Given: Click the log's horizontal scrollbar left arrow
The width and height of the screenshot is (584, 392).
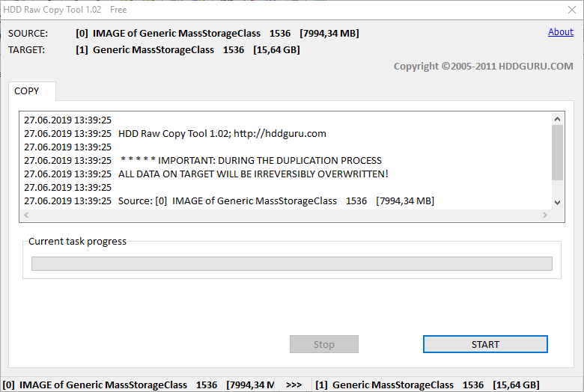Looking at the screenshot, I should pyautogui.click(x=26, y=215).
